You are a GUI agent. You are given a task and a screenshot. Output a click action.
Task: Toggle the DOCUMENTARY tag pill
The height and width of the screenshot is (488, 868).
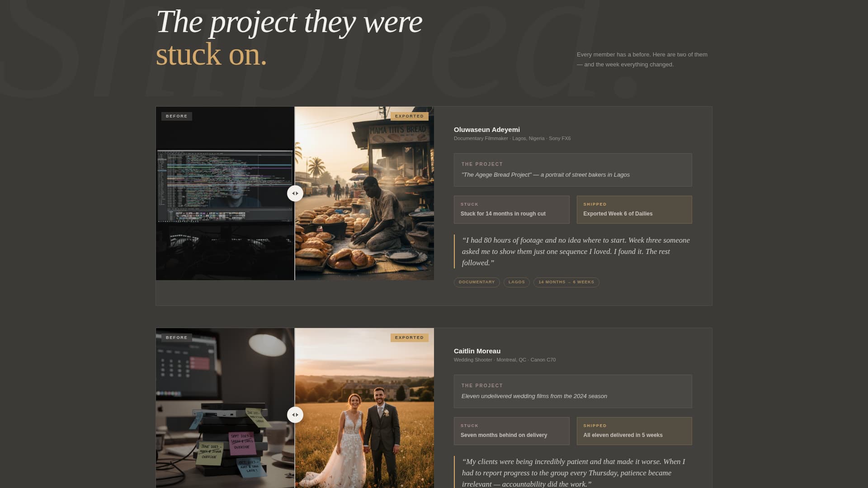(476, 282)
